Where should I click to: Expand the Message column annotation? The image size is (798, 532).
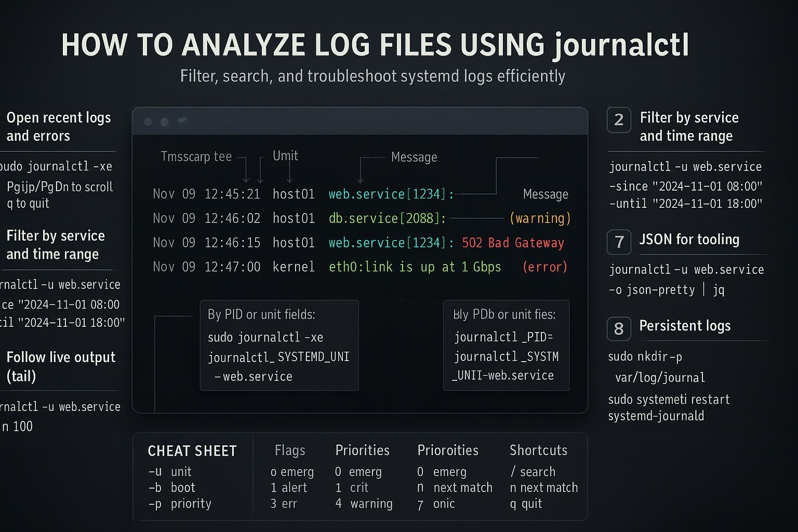[x=414, y=157]
